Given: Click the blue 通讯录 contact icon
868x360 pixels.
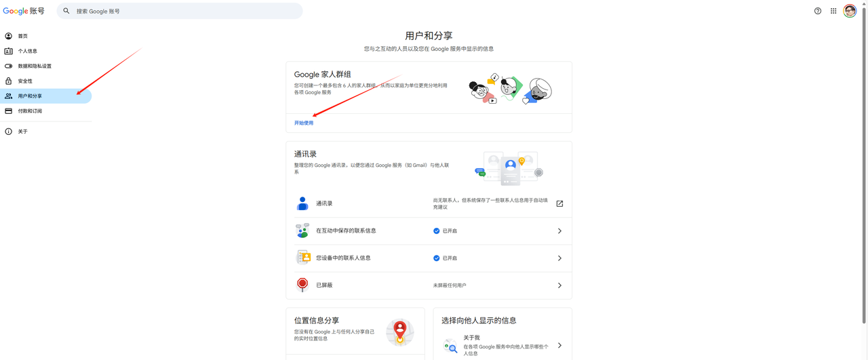Looking at the screenshot, I should pyautogui.click(x=302, y=203).
